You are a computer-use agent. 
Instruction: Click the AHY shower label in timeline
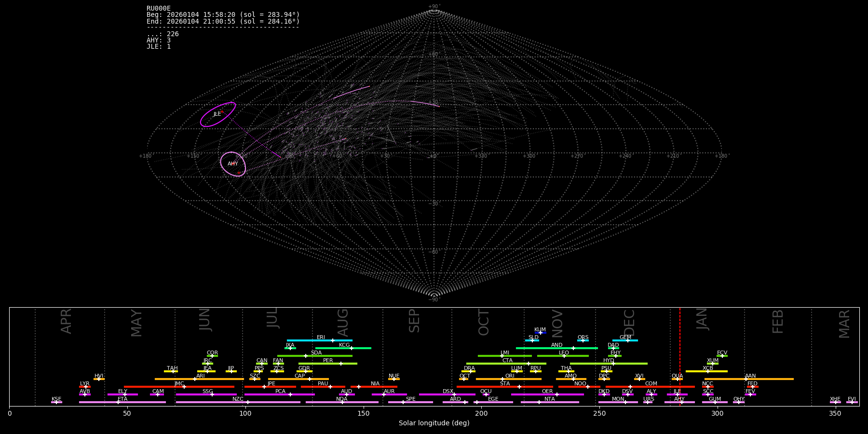coord(679,399)
